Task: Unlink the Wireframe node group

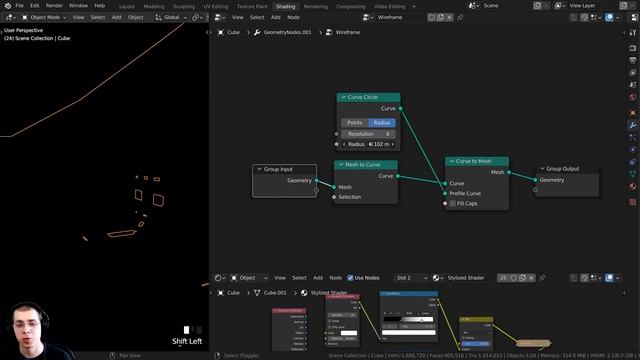Action: [449, 18]
